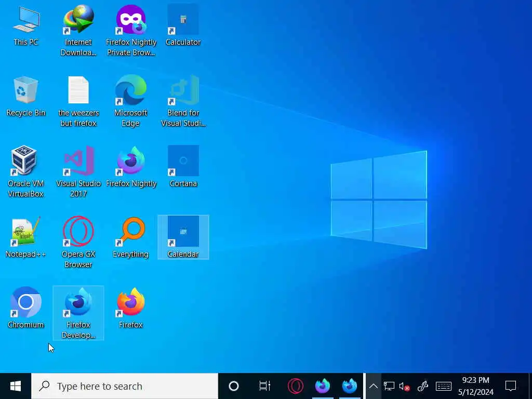The image size is (532, 399).
Task: Select 'the weezers but firefox' file
Action: 78,101
